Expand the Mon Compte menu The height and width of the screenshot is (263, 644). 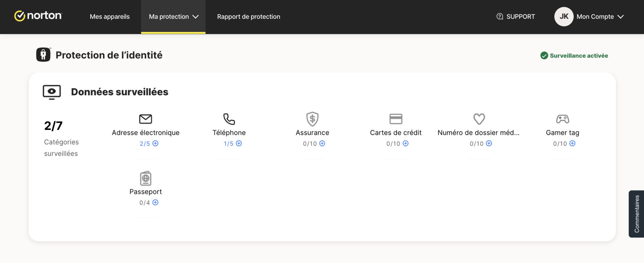click(600, 16)
